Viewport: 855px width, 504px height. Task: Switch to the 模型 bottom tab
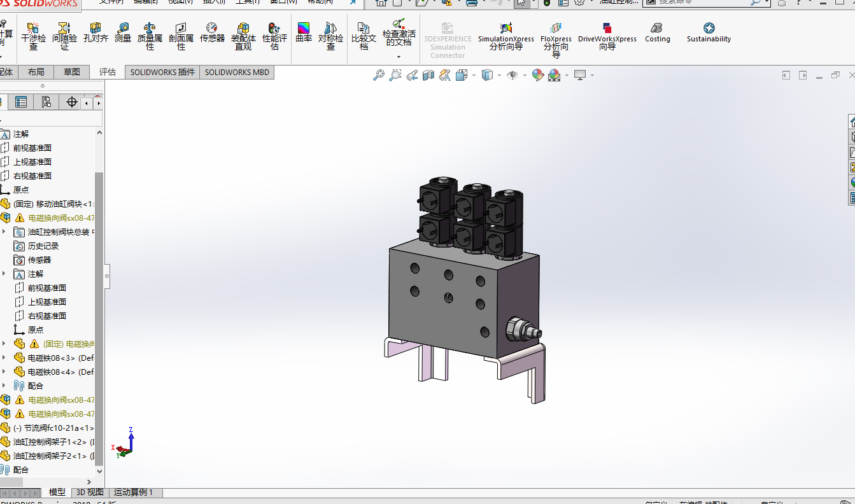(57, 492)
